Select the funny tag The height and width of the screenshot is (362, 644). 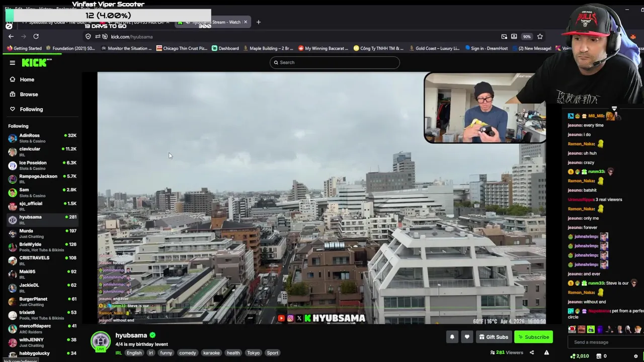coord(166,353)
